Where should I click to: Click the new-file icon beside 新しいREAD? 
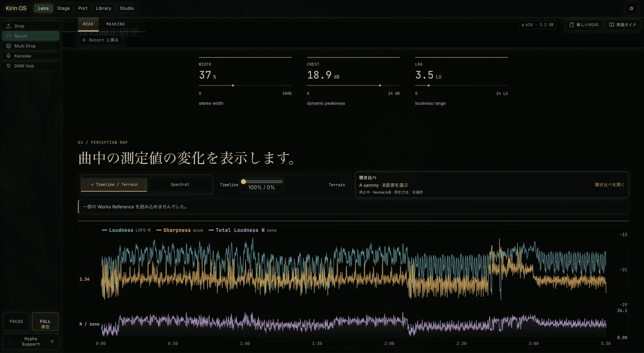(572, 25)
